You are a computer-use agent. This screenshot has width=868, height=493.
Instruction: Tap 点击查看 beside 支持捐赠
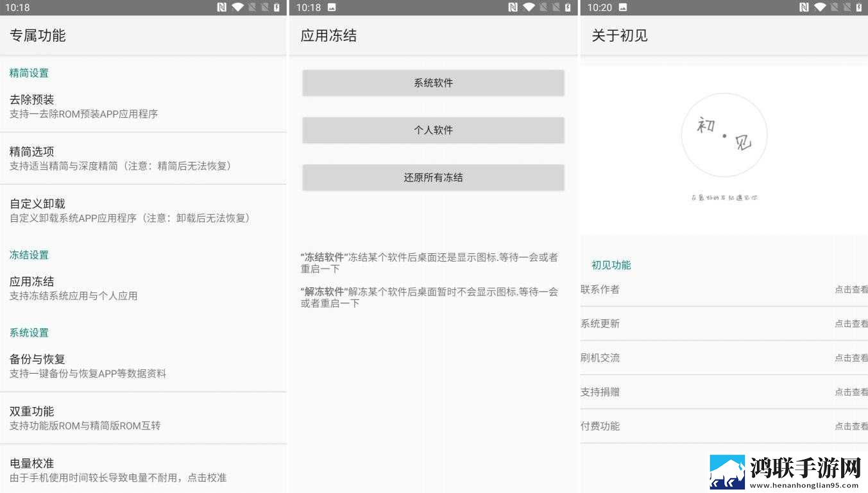coord(851,392)
